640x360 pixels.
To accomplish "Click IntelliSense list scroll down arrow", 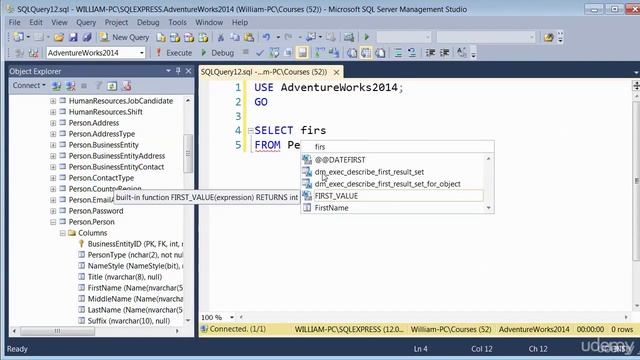I will click(x=489, y=208).
